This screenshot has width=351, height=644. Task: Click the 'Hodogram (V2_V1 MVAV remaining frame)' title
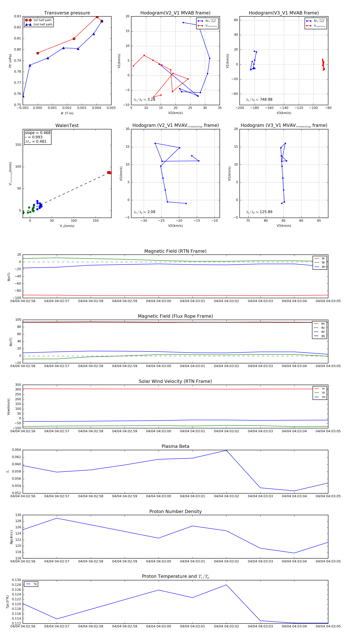[176, 125]
